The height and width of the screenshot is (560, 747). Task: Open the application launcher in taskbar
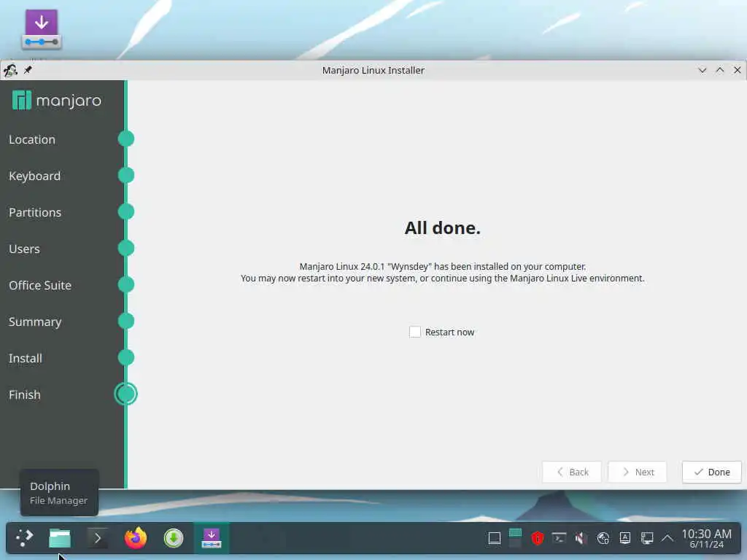pos(24,538)
